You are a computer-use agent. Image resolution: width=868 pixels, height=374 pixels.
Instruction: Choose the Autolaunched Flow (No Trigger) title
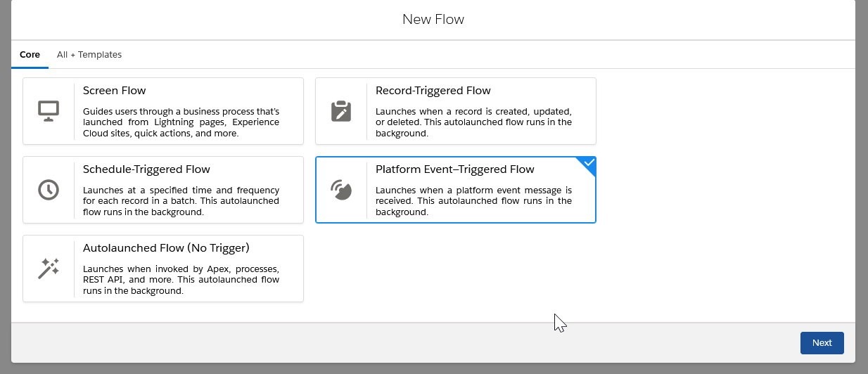[166, 248]
